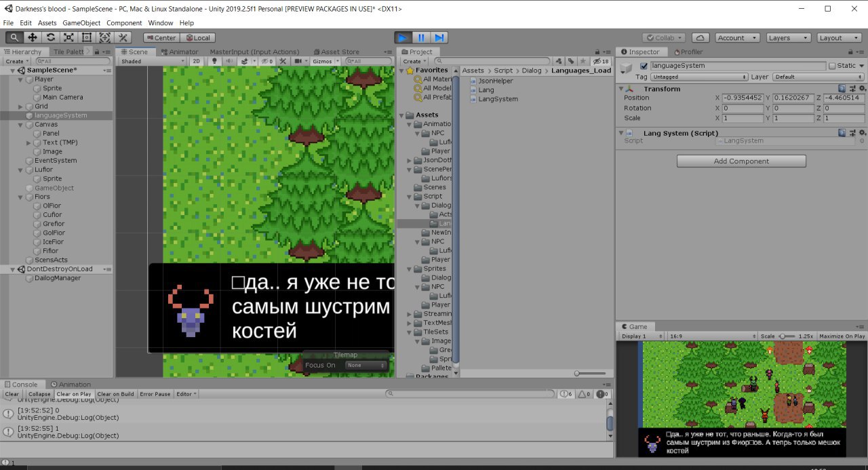Select the Transform tool
Image resolution: width=868 pixels, height=470 pixels.
(104, 38)
